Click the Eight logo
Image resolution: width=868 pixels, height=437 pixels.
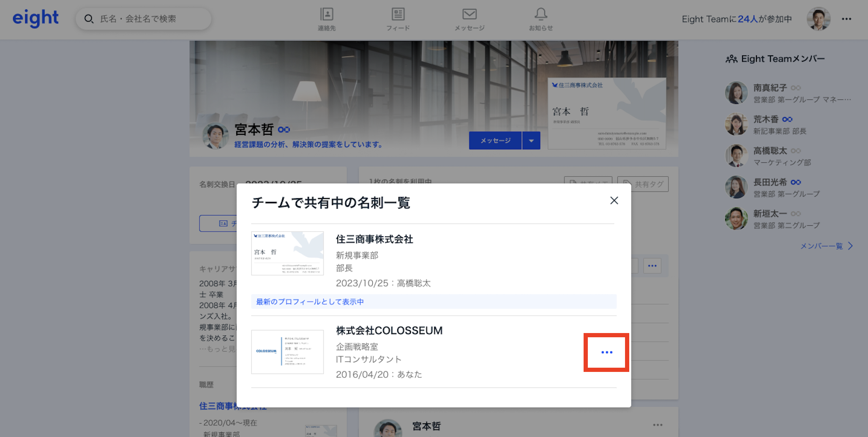point(35,19)
